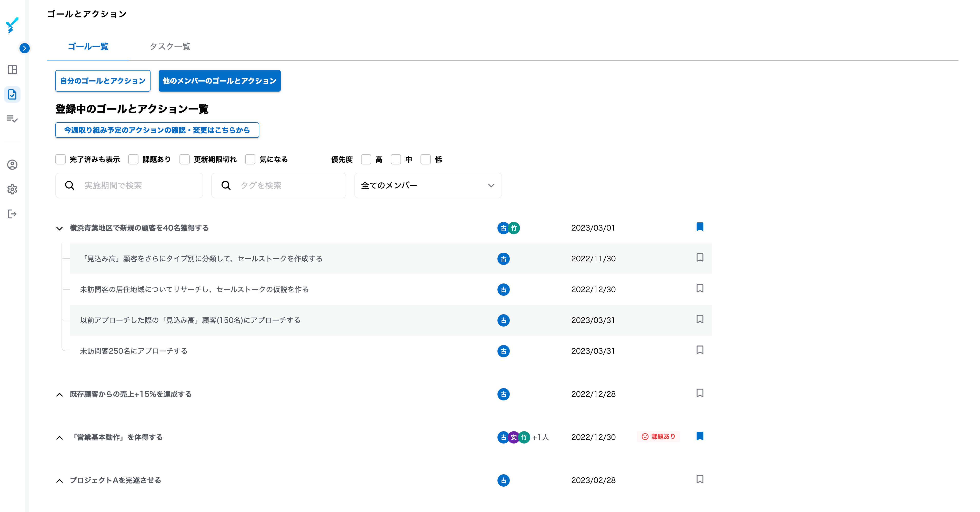Expand the プロジェクトAを完遂させる goal

pyautogui.click(x=59, y=481)
